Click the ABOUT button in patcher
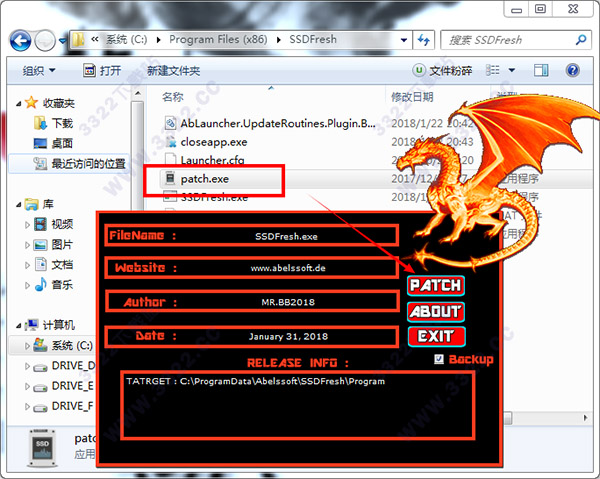 point(436,311)
